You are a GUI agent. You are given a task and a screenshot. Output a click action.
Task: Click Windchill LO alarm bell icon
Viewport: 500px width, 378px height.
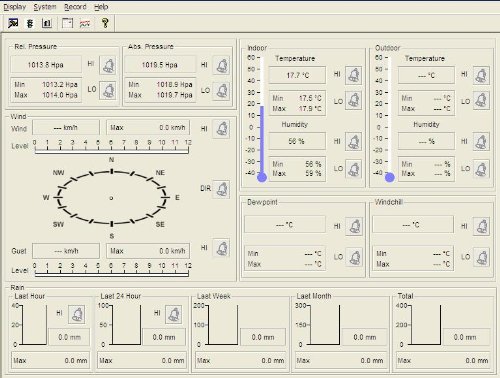click(x=482, y=257)
